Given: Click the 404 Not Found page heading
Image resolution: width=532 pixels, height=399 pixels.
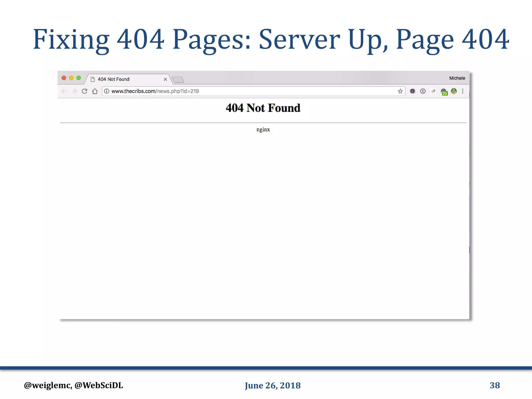Looking at the screenshot, I should [x=263, y=108].
